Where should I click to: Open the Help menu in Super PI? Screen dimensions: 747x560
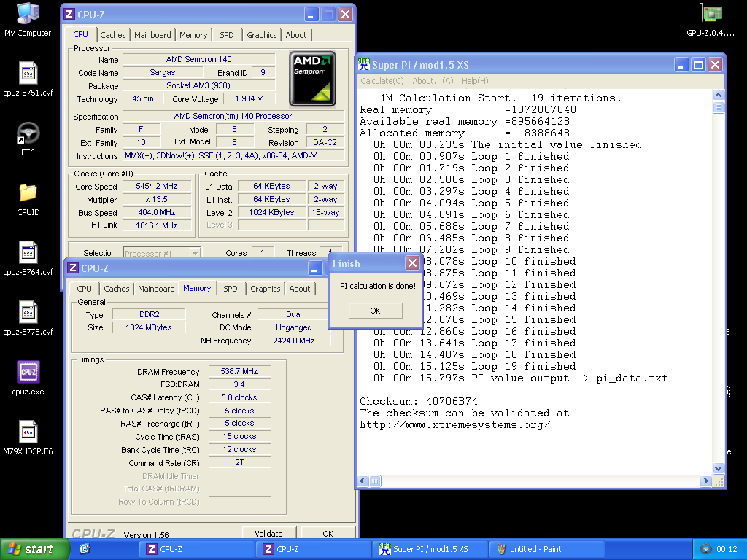(475, 81)
